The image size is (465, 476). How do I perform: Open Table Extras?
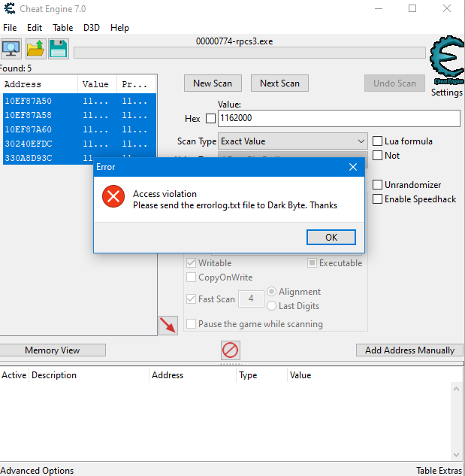tap(439, 470)
